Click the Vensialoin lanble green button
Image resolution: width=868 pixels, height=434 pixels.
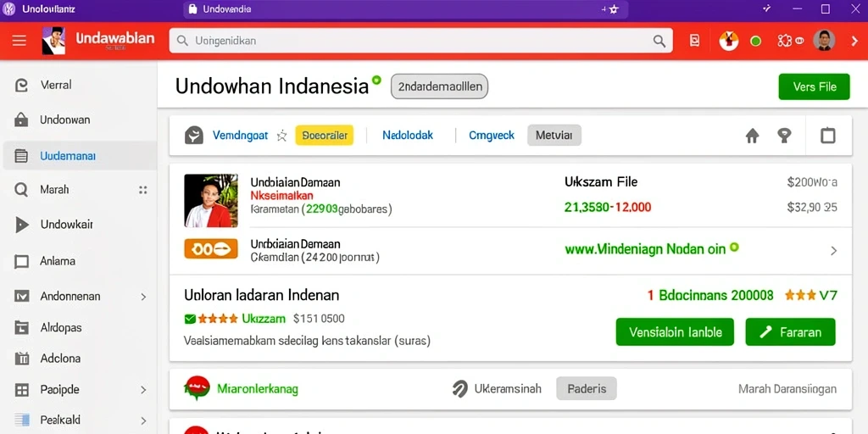click(x=675, y=332)
